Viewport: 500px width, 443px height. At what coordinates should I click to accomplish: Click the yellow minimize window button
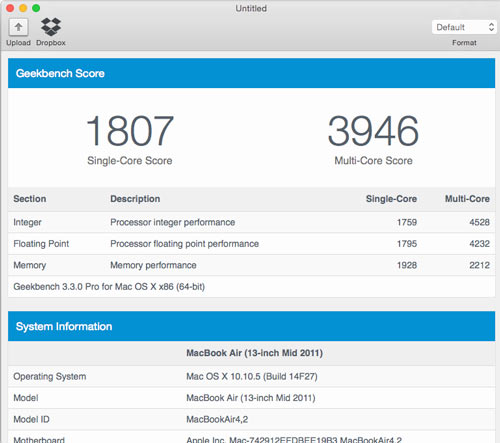23,8
